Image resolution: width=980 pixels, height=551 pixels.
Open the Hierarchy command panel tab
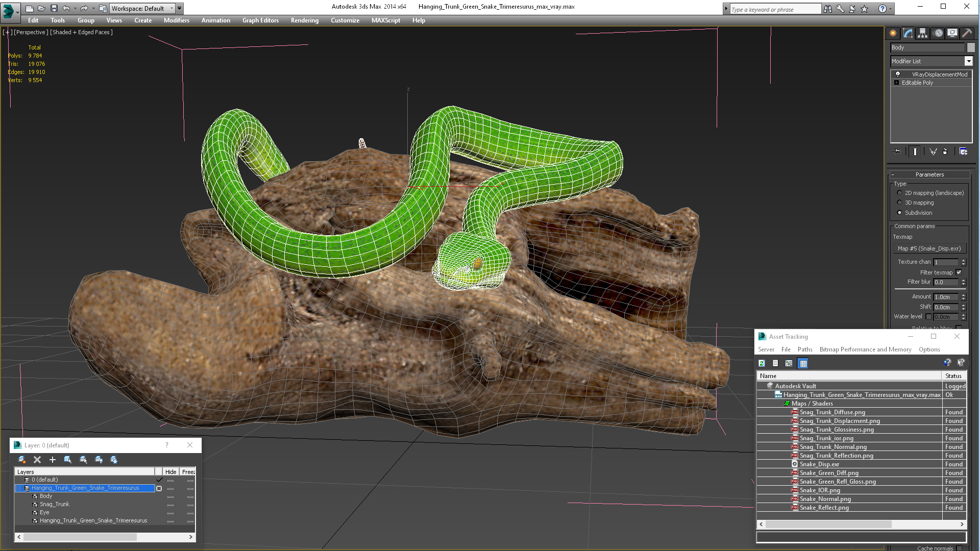[922, 33]
